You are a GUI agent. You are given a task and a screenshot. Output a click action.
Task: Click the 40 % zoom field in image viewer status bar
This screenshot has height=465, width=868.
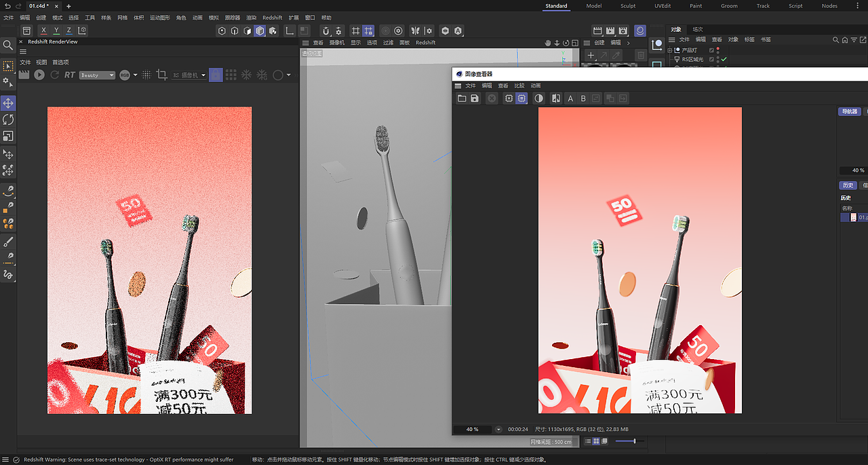[472, 429]
